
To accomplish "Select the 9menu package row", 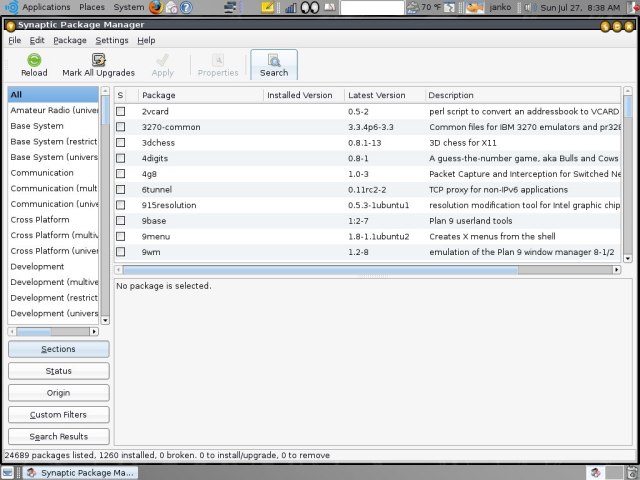I will pos(367,236).
